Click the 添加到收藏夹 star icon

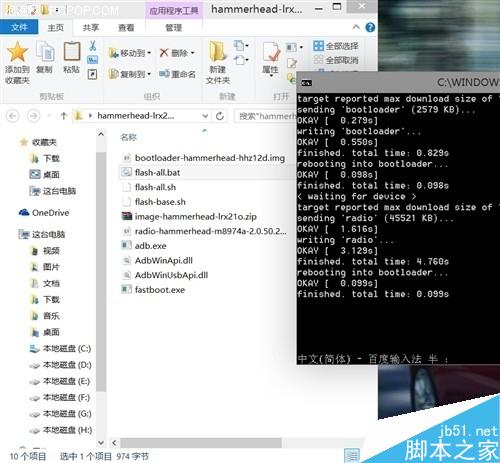pos(17,52)
